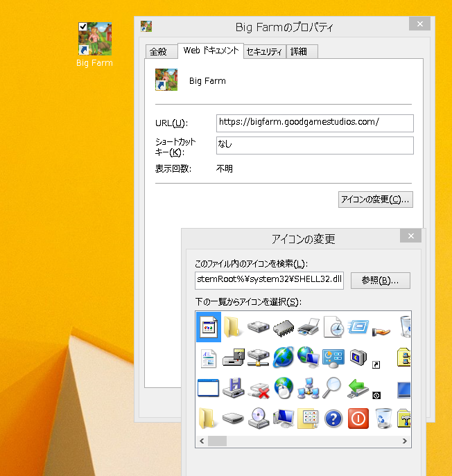Choose the globe with monitor icon
The height and width of the screenshot is (476, 452).
308,357
